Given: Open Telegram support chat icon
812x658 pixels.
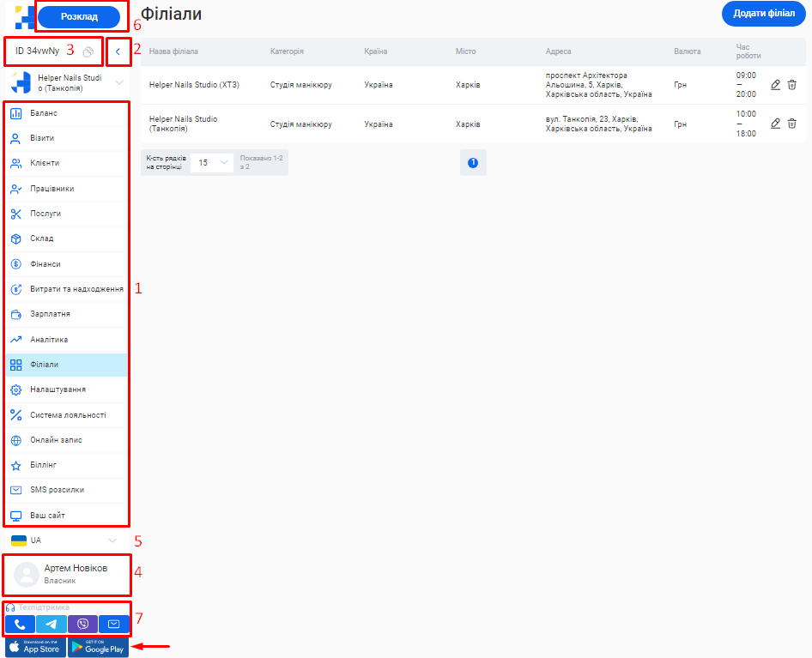Looking at the screenshot, I should point(51,624).
